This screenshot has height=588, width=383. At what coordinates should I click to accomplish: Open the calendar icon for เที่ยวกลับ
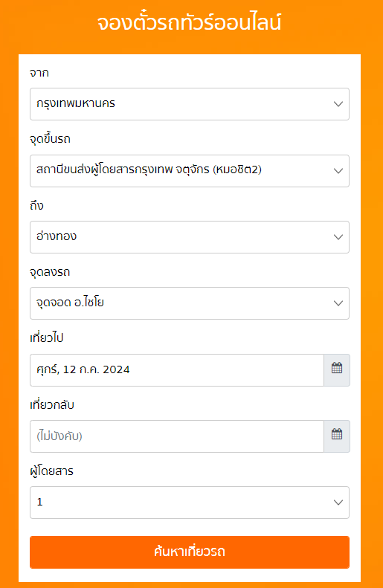[x=337, y=436]
